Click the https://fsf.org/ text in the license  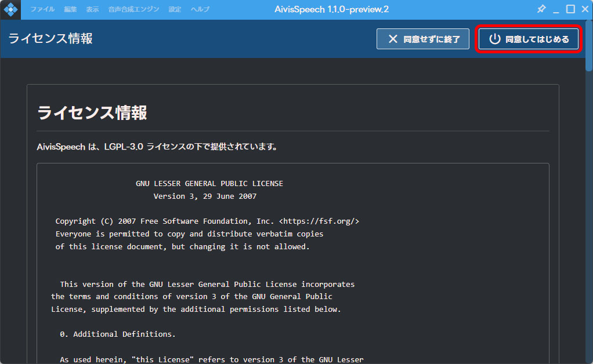coord(319,221)
